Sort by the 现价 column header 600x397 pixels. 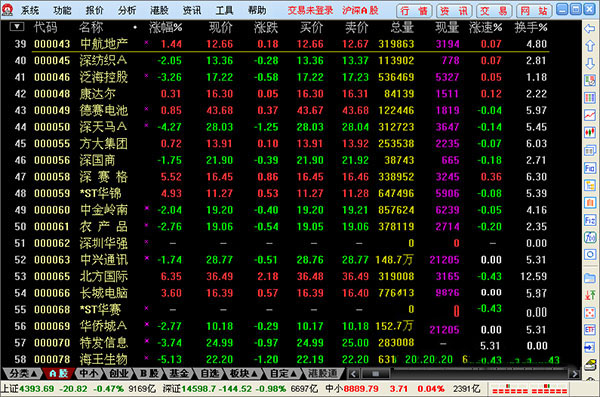(220, 27)
